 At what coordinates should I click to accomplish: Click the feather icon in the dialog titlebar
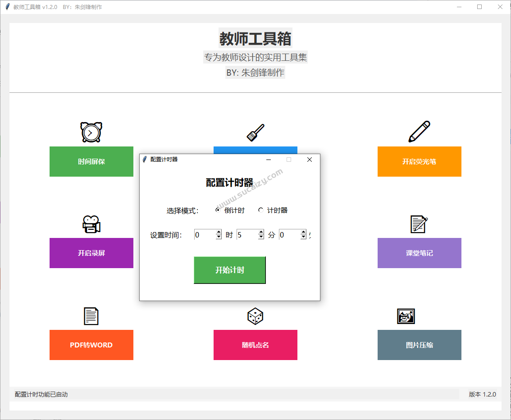coord(145,160)
